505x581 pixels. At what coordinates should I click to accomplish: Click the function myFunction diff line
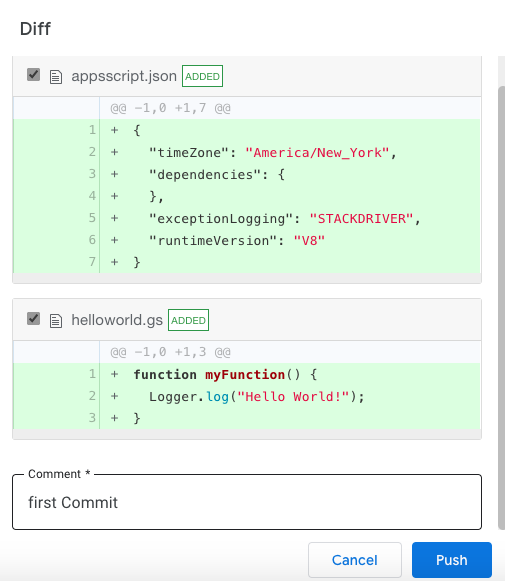[247, 374]
